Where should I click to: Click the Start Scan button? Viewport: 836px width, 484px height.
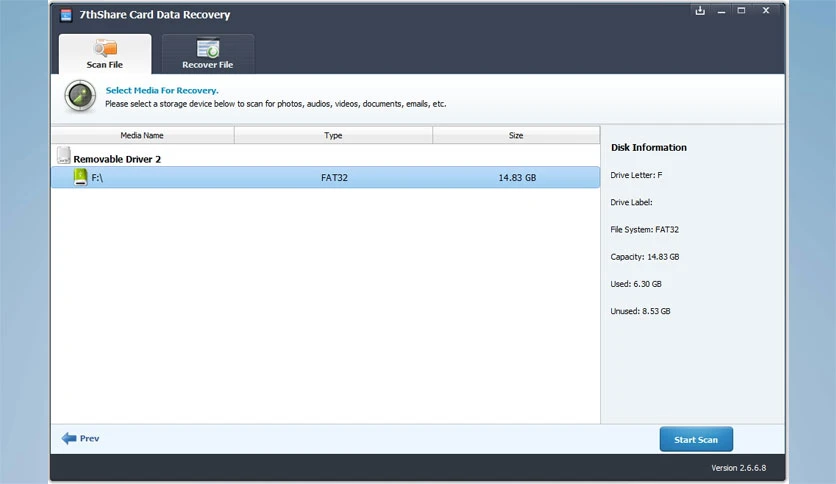tap(696, 439)
